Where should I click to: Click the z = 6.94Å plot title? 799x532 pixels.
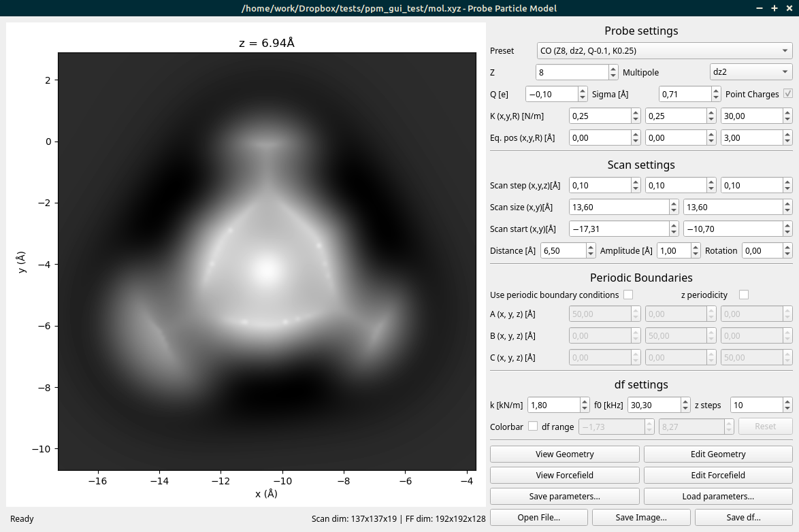tap(267, 43)
